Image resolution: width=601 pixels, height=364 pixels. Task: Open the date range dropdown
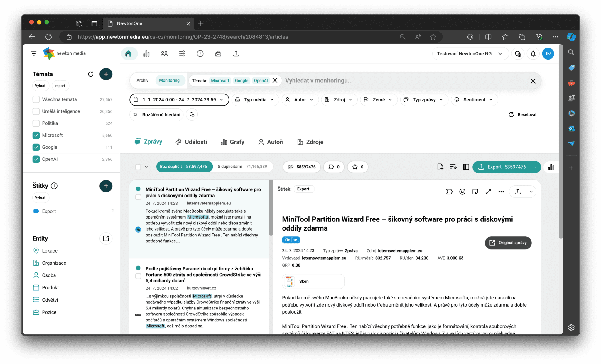click(179, 100)
